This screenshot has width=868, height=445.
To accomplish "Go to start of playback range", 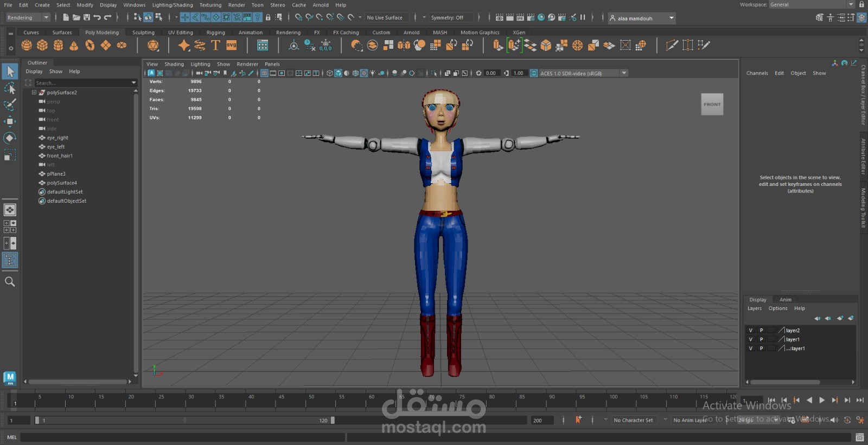I will click(x=771, y=400).
